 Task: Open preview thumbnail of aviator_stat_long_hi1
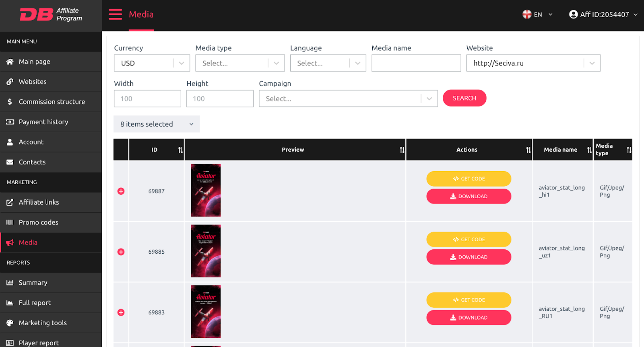click(206, 190)
